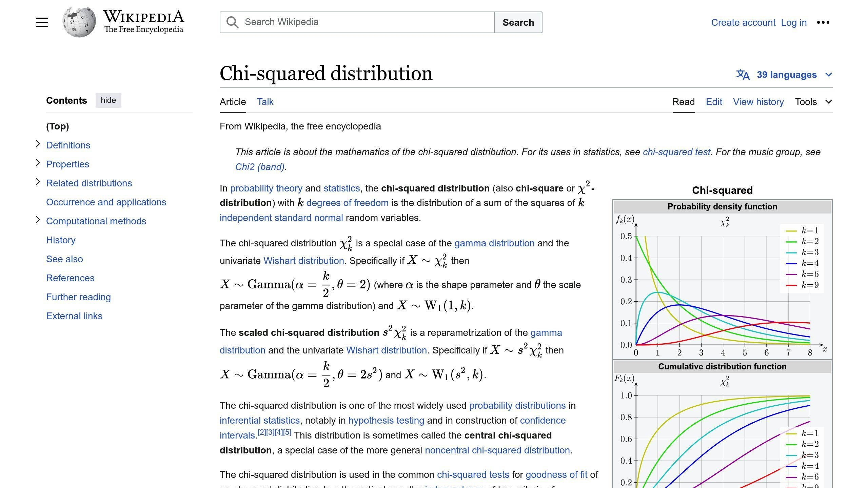The image size is (868, 488).
Task: Click the search magnifying glass icon
Action: coord(232,23)
